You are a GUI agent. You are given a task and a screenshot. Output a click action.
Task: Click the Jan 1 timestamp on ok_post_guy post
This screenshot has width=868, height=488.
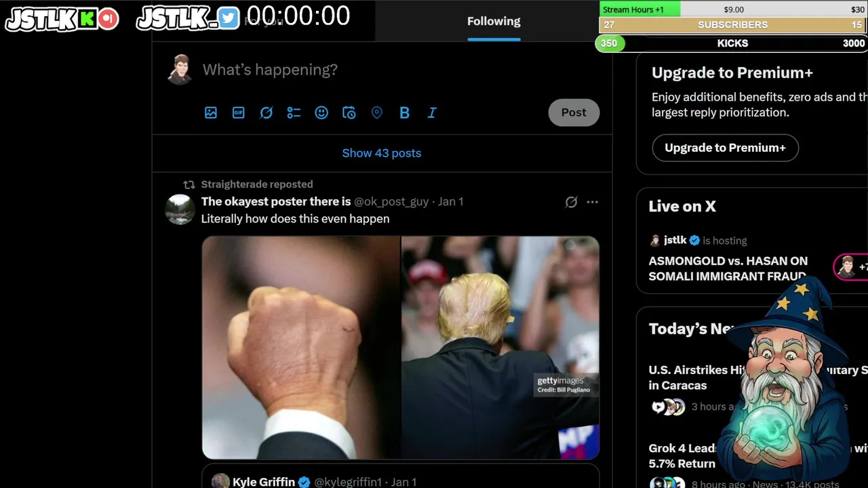click(450, 202)
